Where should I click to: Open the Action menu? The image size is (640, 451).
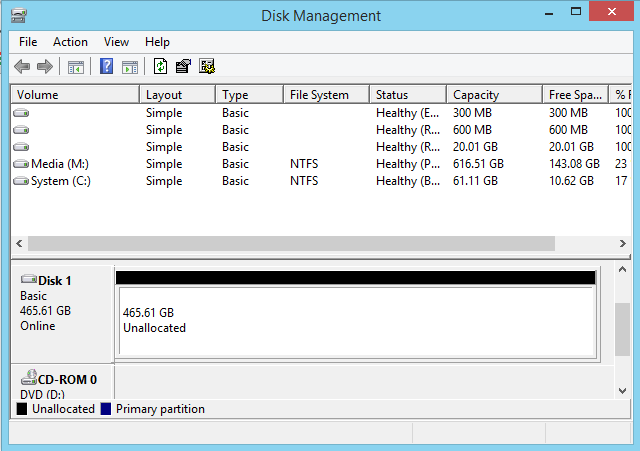(70, 42)
